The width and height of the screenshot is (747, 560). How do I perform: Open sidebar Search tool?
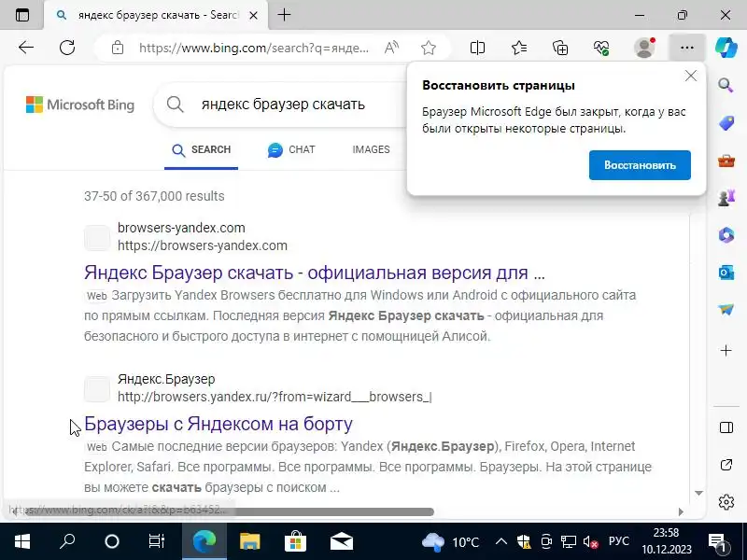point(726,85)
